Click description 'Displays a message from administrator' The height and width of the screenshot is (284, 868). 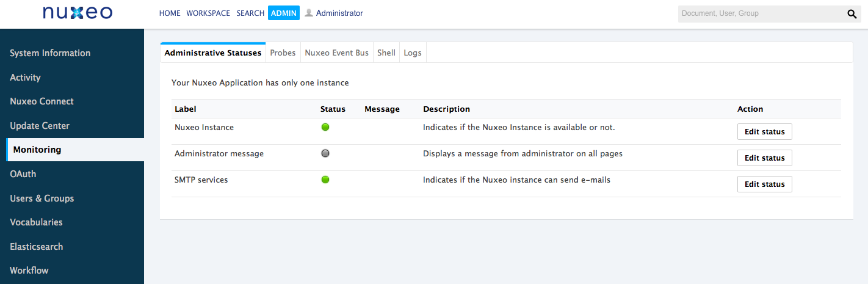pos(523,154)
